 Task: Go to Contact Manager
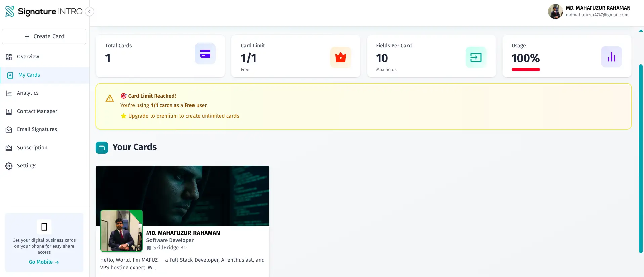pos(45,111)
